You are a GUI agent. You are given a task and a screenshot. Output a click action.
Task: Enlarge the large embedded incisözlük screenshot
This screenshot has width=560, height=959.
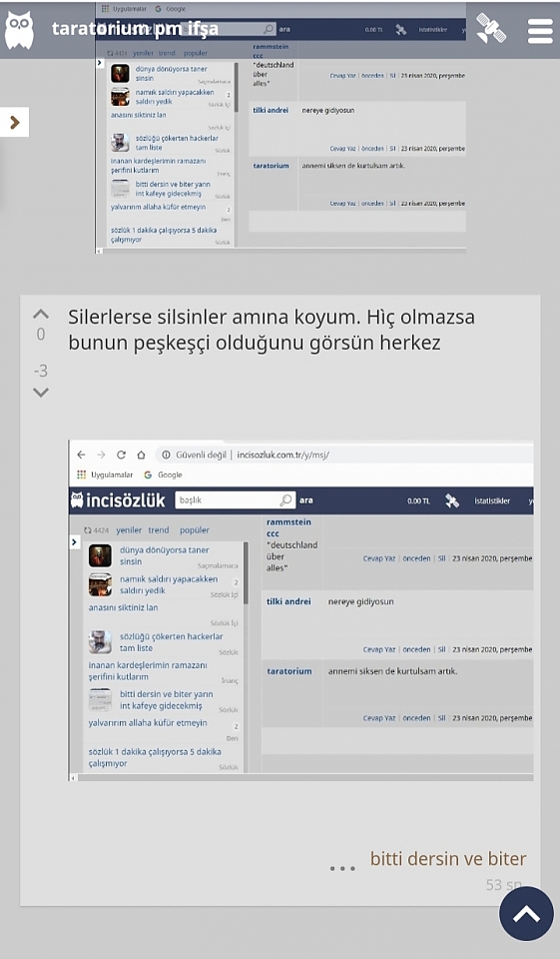[x=300, y=609]
